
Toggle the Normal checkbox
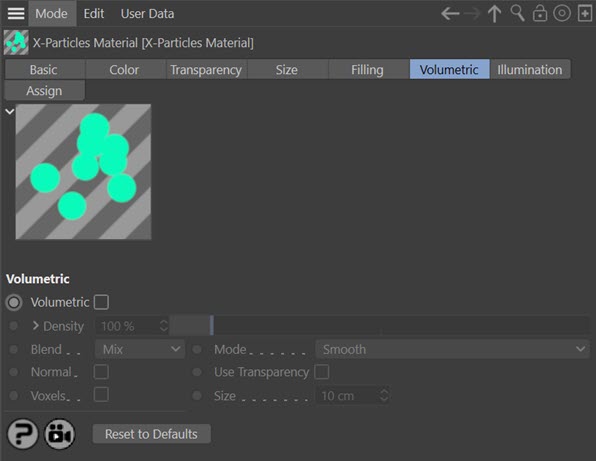pos(101,372)
